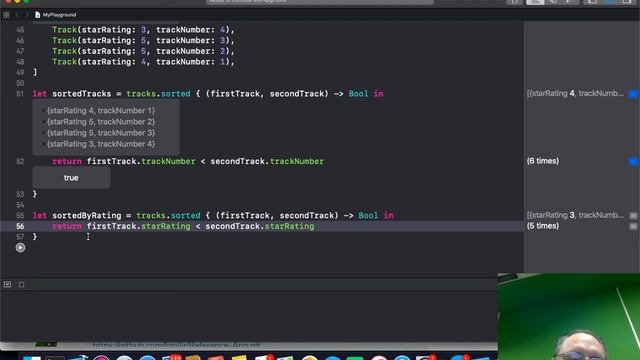Click 'Track(starRating: 4, trackNumber: 1)' on line 48
Viewport: 640px width, 360px height.
141,62
